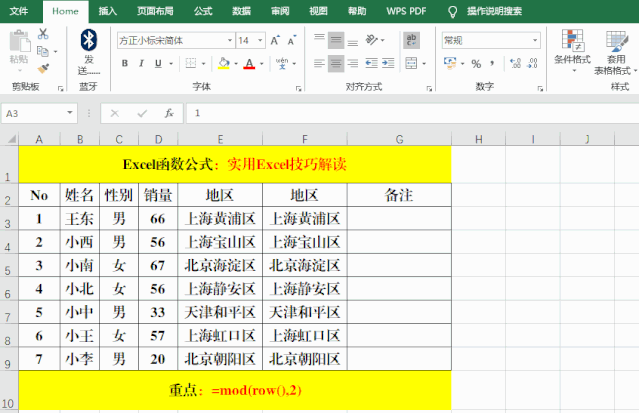Open 套用表格格式 table styles
Image resolution: width=639 pixels, height=413 pixels.
point(615,52)
